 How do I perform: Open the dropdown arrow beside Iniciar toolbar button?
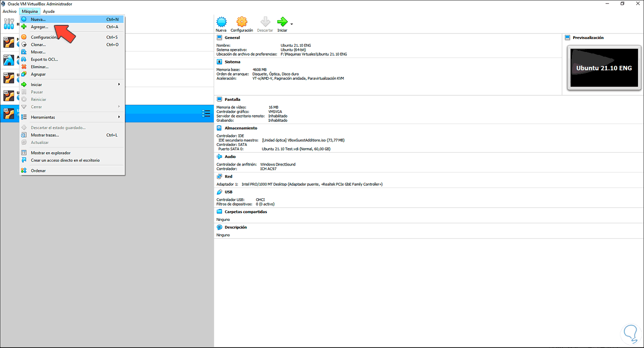pos(292,24)
